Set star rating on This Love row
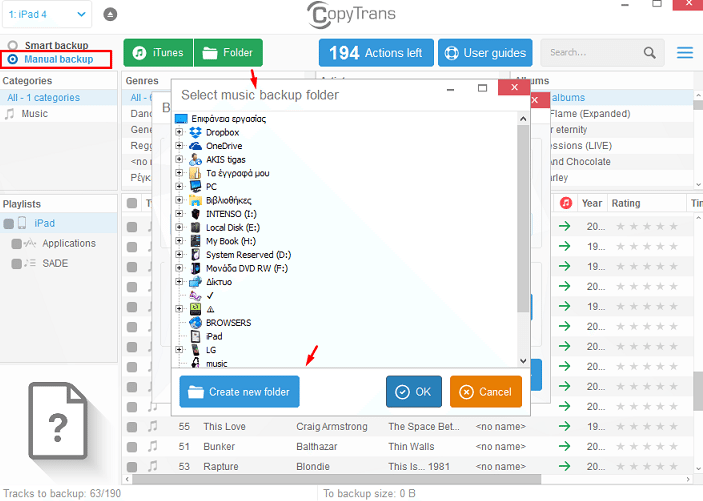This screenshot has width=703, height=501. [647, 426]
